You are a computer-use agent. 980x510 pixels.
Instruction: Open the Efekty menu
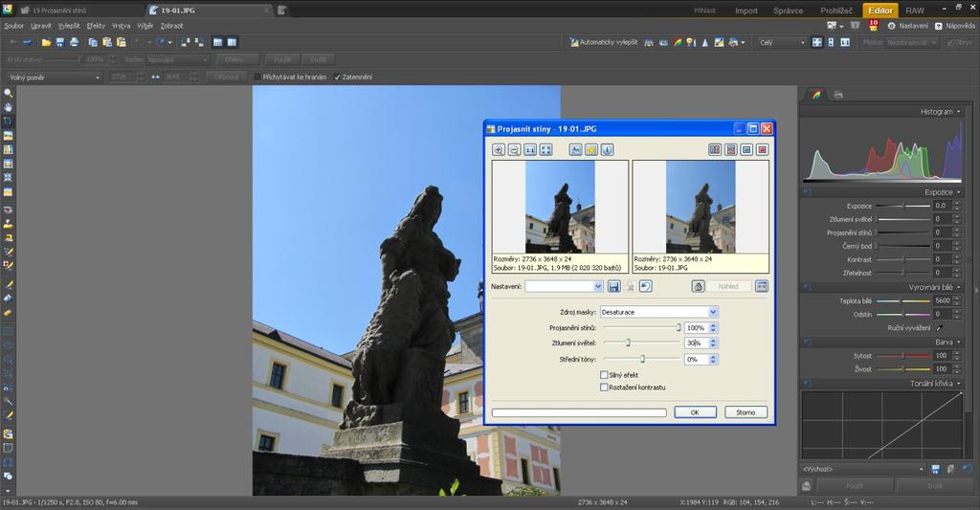(x=96, y=26)
